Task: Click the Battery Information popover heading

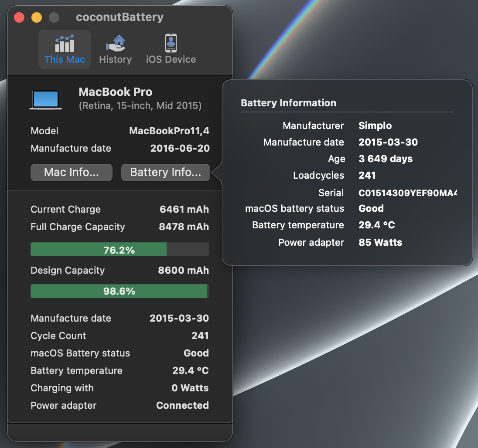Action: pyautogui.click(x=288, y=103)
